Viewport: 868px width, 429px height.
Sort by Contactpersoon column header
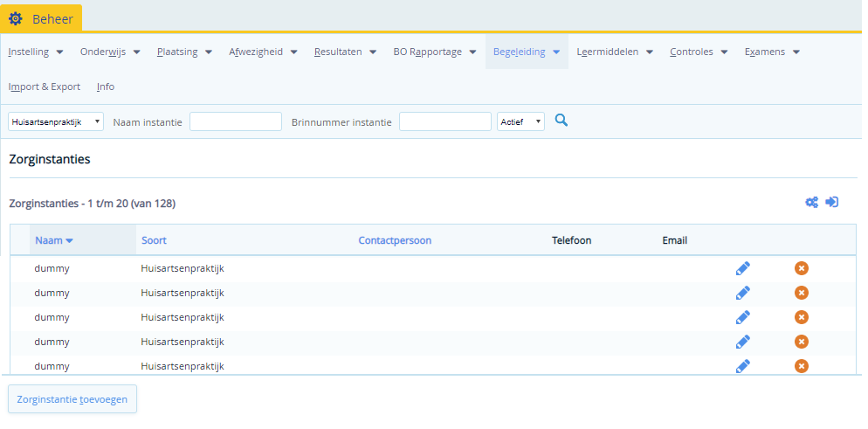coord(395,240)
